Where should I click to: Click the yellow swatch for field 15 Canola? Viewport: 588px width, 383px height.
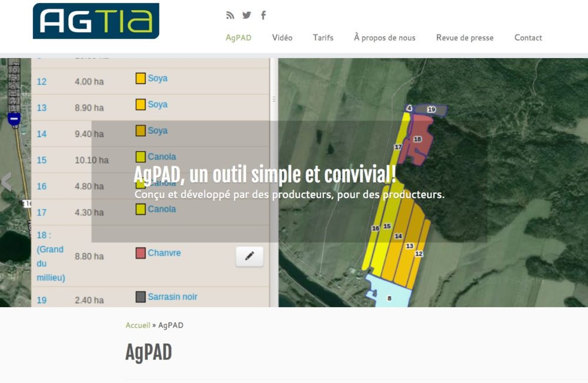coord(141,157)
